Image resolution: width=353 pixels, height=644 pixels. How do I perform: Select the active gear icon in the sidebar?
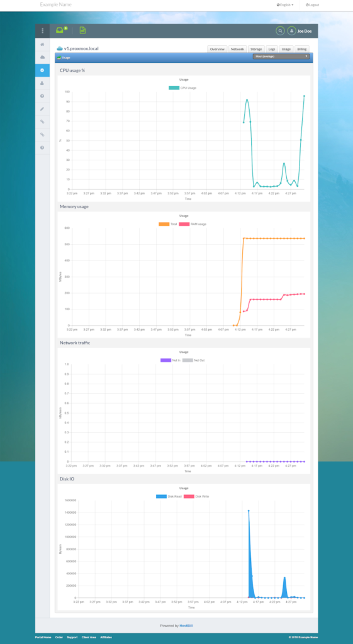(x=42, y=70)
